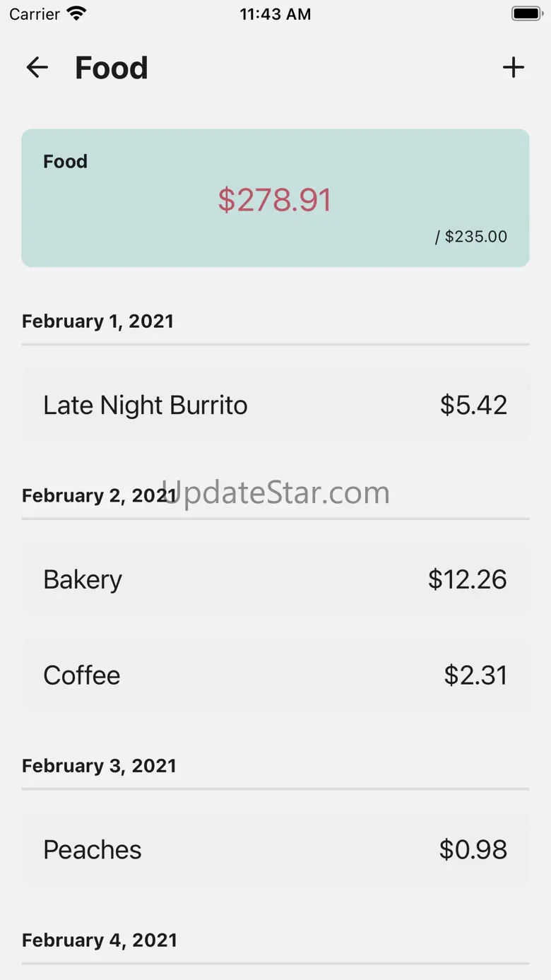Tap the $12.26 bakery amount
The image size is (551, 980).
tap(468, 579)
